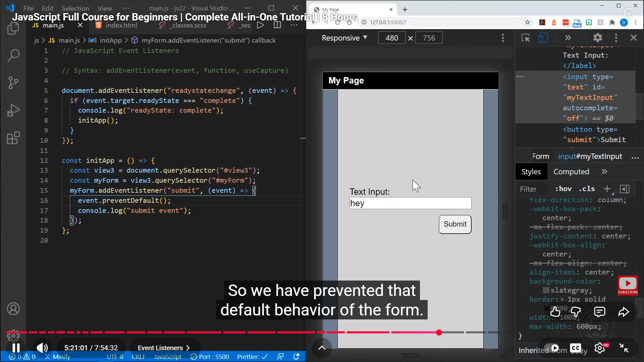Click the YouTube like thumbs-up icon
644x362 pixels.
555,312
